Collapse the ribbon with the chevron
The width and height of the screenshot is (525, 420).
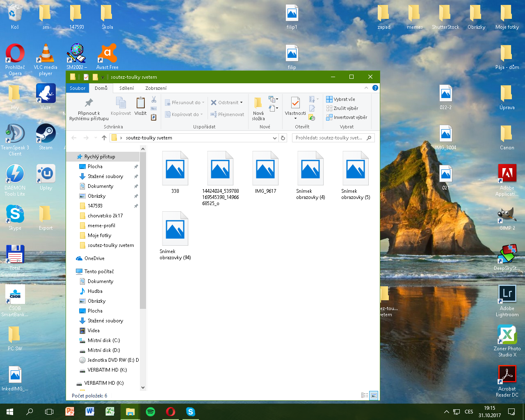tap(366, 88)
